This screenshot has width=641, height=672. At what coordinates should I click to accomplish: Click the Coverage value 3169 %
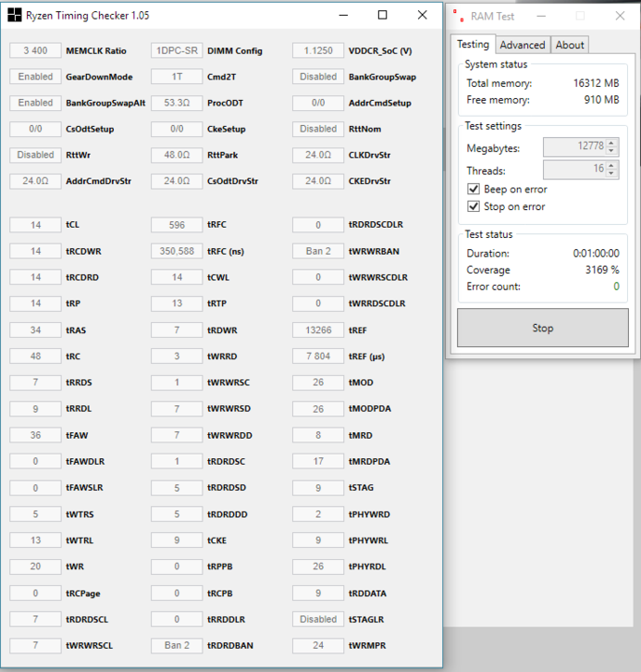(602, 270)
